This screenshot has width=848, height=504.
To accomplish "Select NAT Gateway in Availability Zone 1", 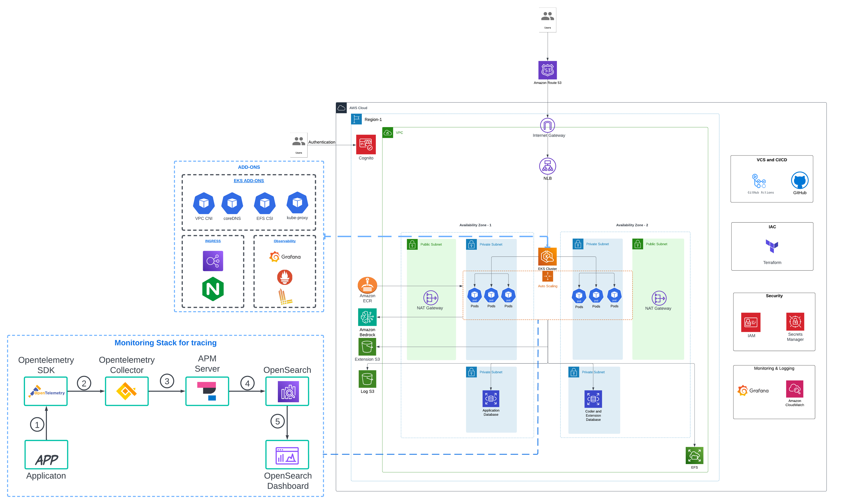I will click(x=430, y=298).
